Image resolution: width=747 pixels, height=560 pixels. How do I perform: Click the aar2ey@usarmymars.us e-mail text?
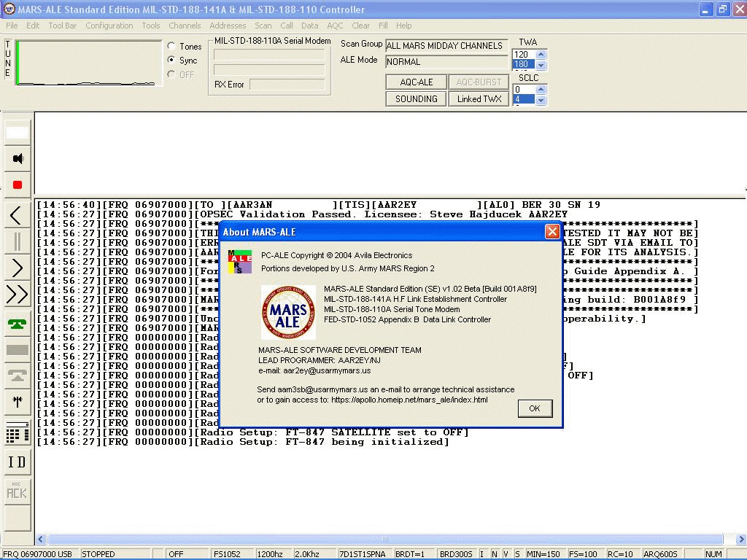[x=327, y=370]
